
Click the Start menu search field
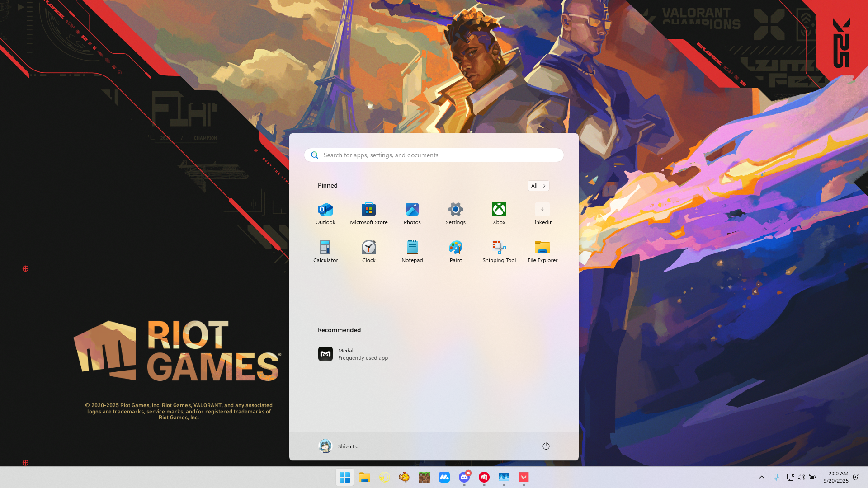[434, 155]
